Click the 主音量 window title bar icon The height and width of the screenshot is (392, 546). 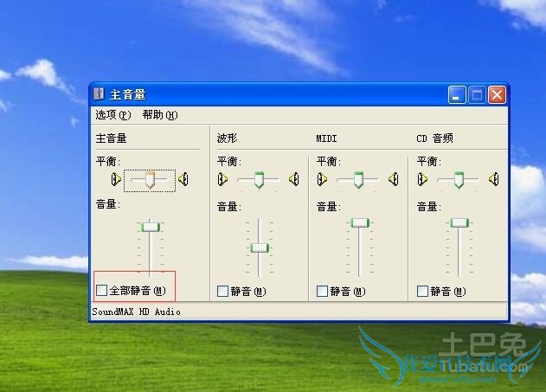click(x=99, y=94)
